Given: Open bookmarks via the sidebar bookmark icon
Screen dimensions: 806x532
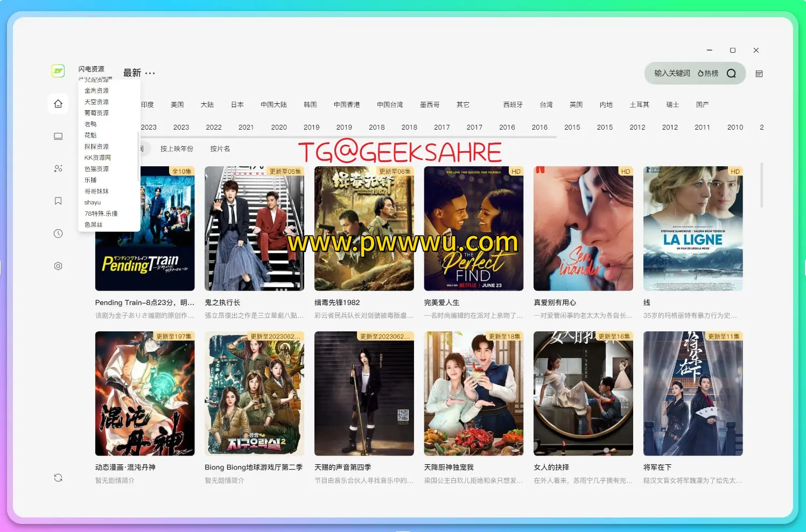Looking at the screenshot, I should (58, 200).
